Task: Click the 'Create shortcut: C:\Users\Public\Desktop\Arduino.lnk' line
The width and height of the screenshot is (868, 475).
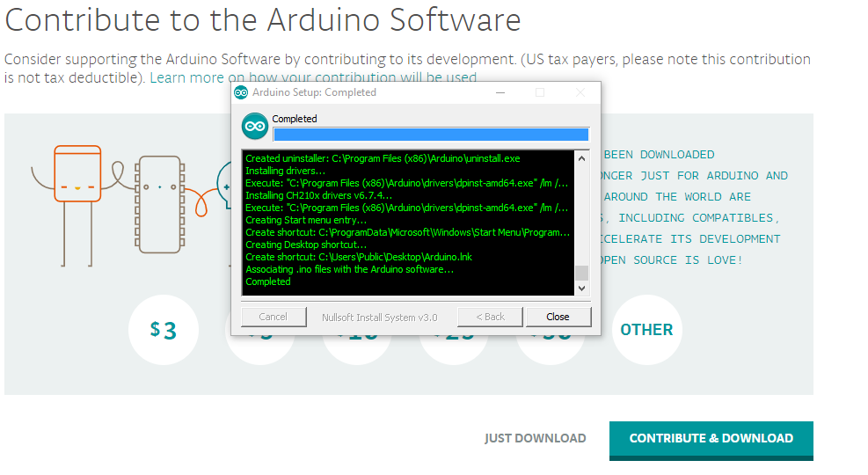Action: coord(359,257)
